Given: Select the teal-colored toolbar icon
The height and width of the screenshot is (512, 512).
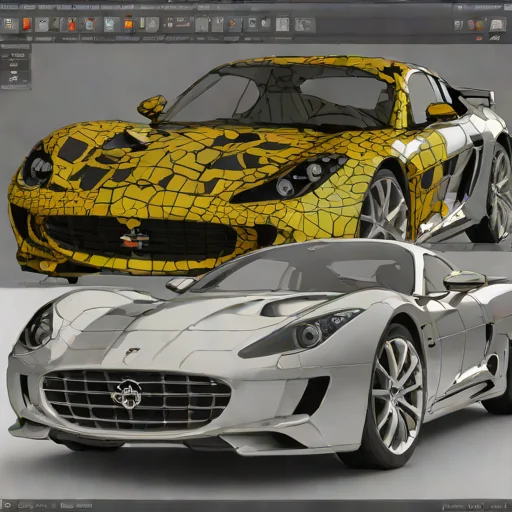Looking at the screenshot, I should 110,24.
